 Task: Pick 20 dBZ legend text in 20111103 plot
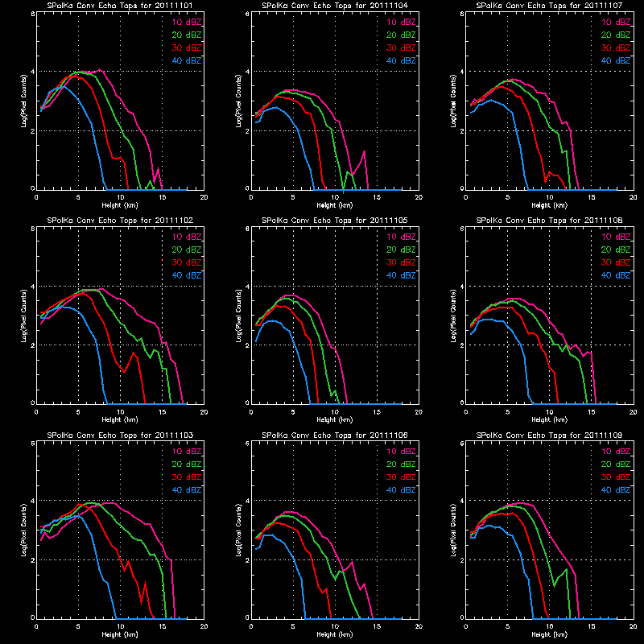(187, 464)
